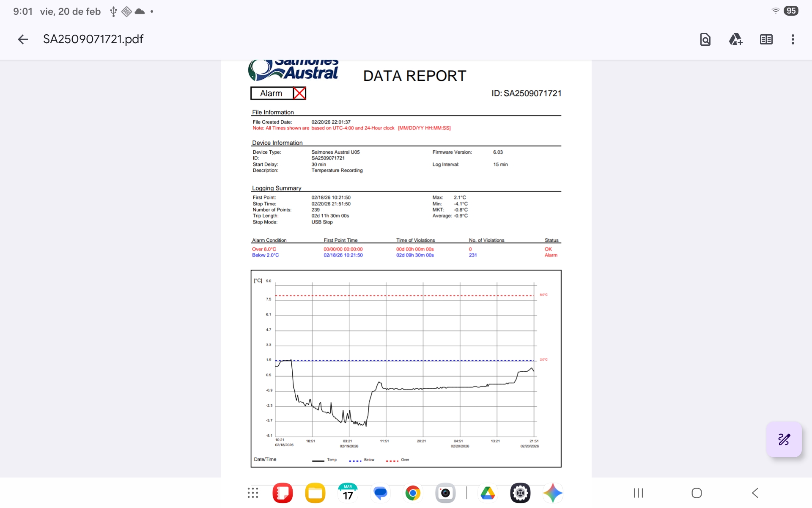This screenshot has width=812, height=508.
Task: Launch the Messages app in taskbar
Action: click(x=380, y=493)
